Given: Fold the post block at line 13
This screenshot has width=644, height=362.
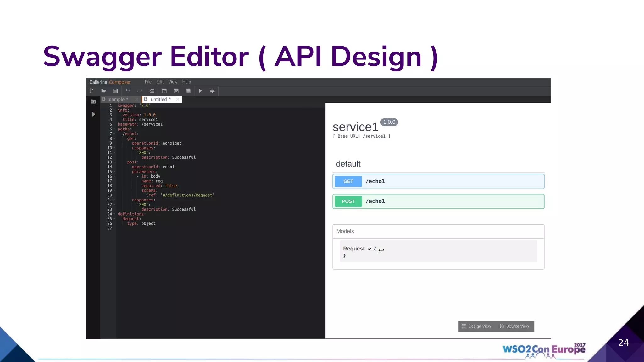Looking at the screenshot, I should [x=114, y=162].
